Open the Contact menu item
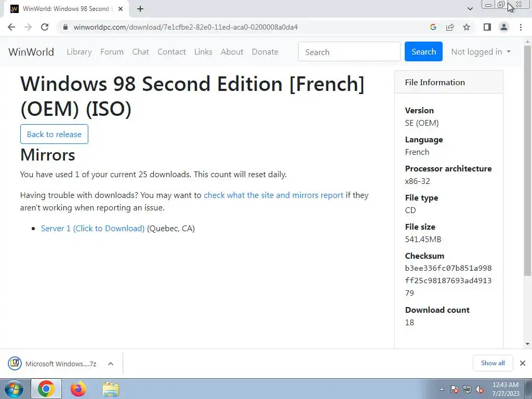This screenshot has width=532, height=399. (x=171, y=52)
